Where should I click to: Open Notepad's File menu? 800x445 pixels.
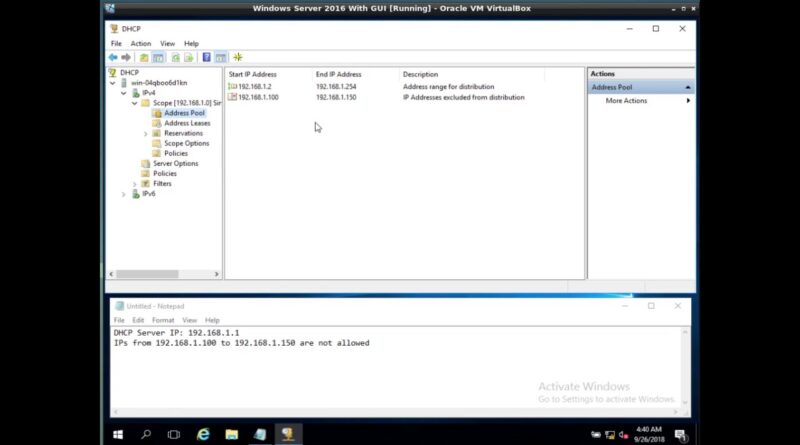(x=119, y=320)
